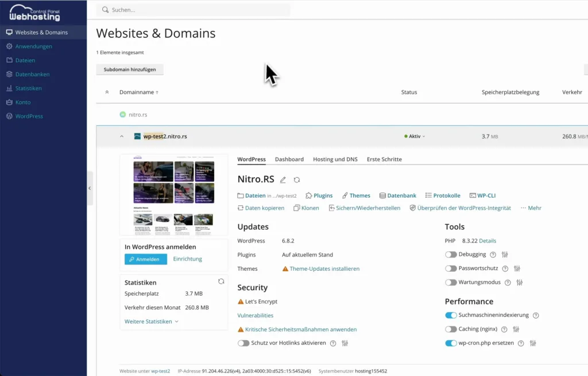Click the Status column header
The width and height of the screenshot is (588, 376).
409,92
